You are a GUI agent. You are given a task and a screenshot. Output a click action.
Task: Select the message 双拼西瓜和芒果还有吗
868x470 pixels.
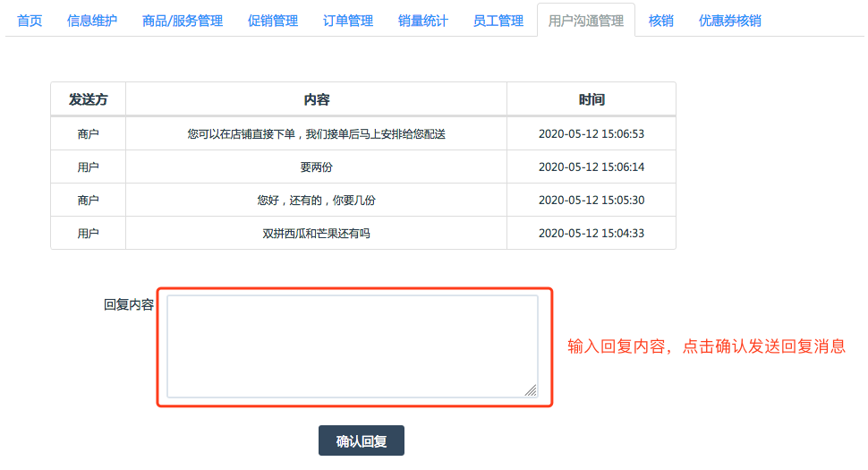pos(316,234)
